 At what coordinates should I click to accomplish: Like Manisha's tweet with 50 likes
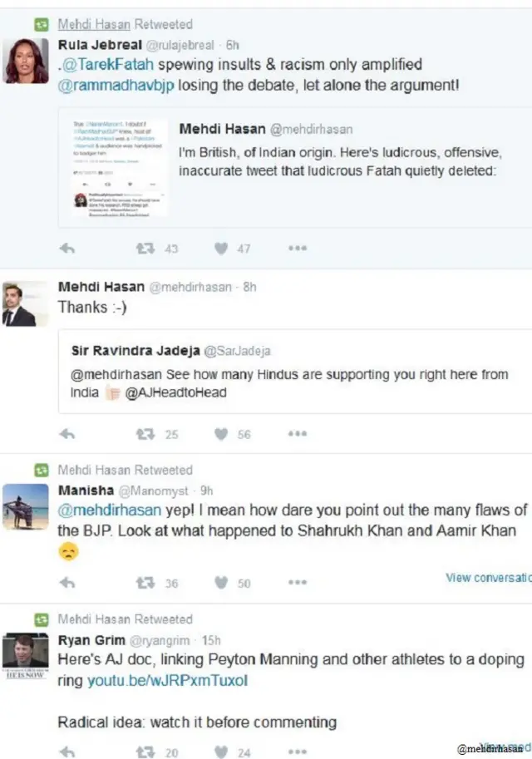[221, 583]
